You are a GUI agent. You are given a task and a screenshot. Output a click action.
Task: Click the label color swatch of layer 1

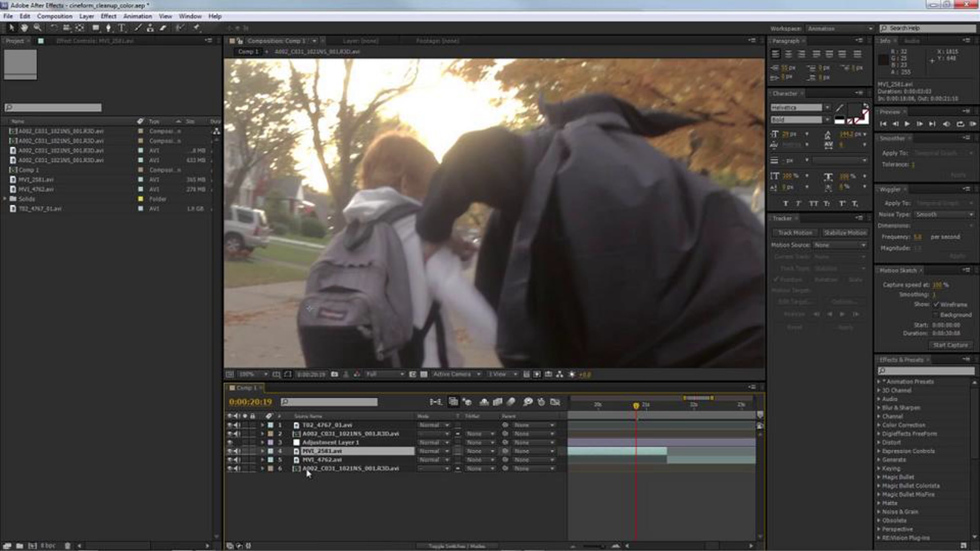coord(270,425)
